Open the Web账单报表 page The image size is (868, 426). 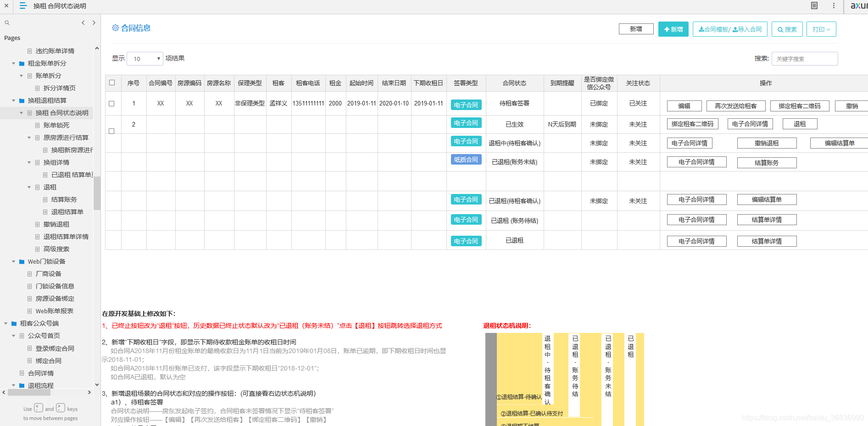55,311
